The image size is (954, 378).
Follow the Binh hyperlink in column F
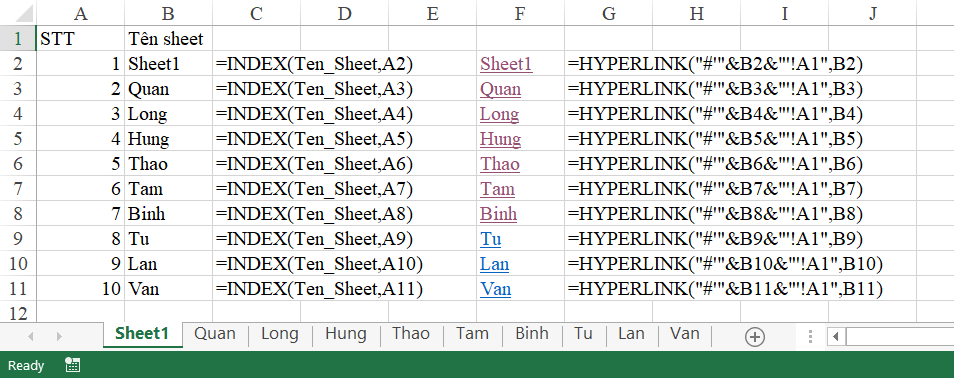point(498,214)
